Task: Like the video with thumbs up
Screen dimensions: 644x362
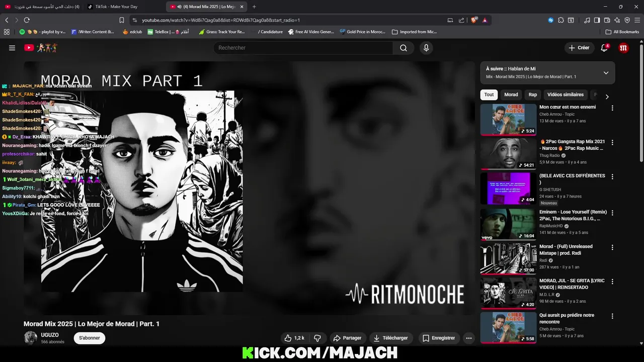Action: coord(295,338)
